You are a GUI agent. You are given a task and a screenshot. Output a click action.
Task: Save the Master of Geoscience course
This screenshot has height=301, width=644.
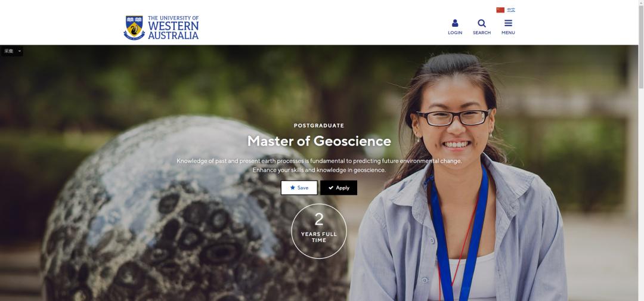click(x=299, y=188)
